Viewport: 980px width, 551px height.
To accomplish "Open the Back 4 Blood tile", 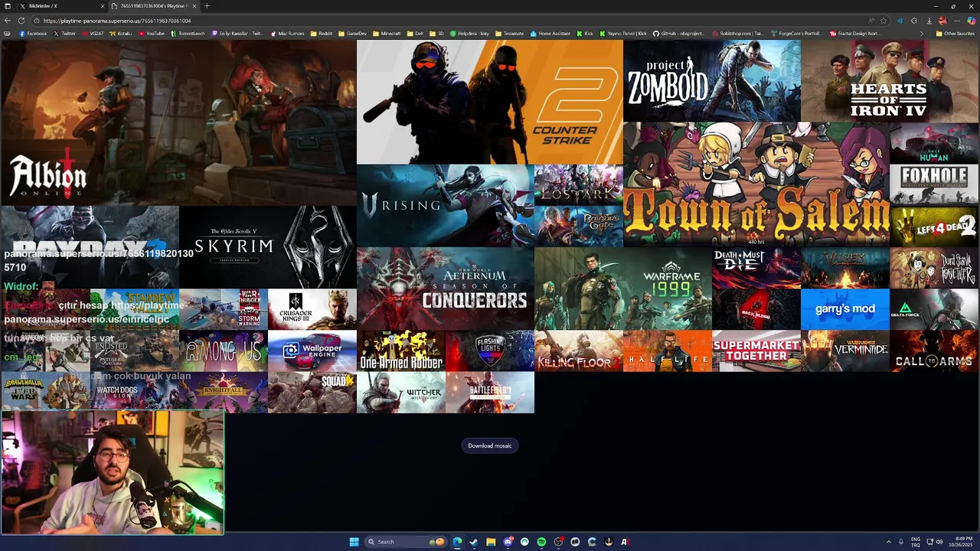I will [756, 308].
